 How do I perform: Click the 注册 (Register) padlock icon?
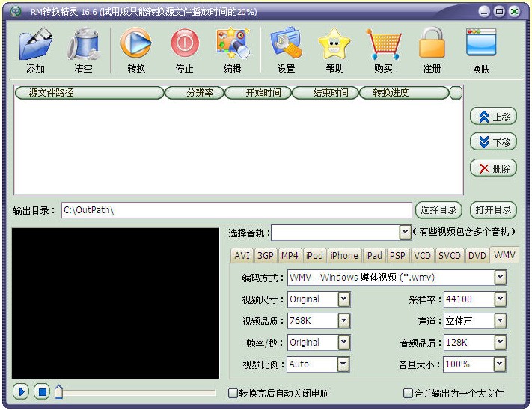tap(432, 43)
